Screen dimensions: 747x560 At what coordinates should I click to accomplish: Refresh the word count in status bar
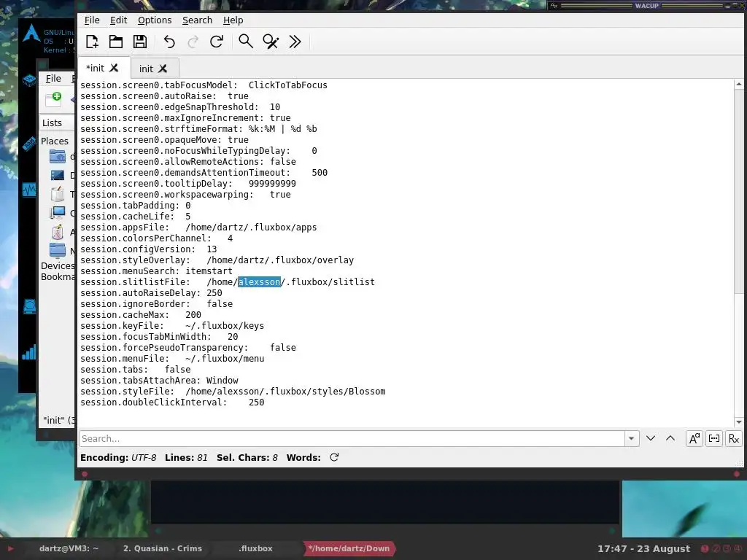tap(334, 458)
